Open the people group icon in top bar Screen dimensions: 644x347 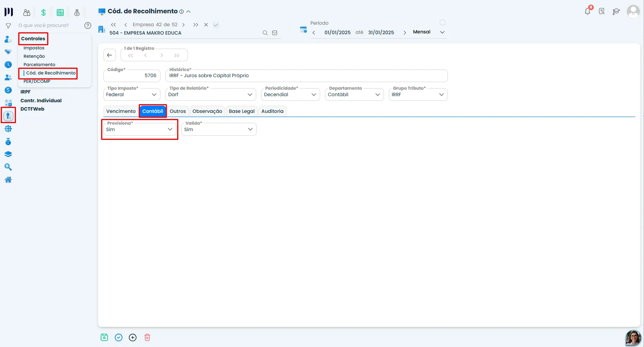tap(27, 13)
